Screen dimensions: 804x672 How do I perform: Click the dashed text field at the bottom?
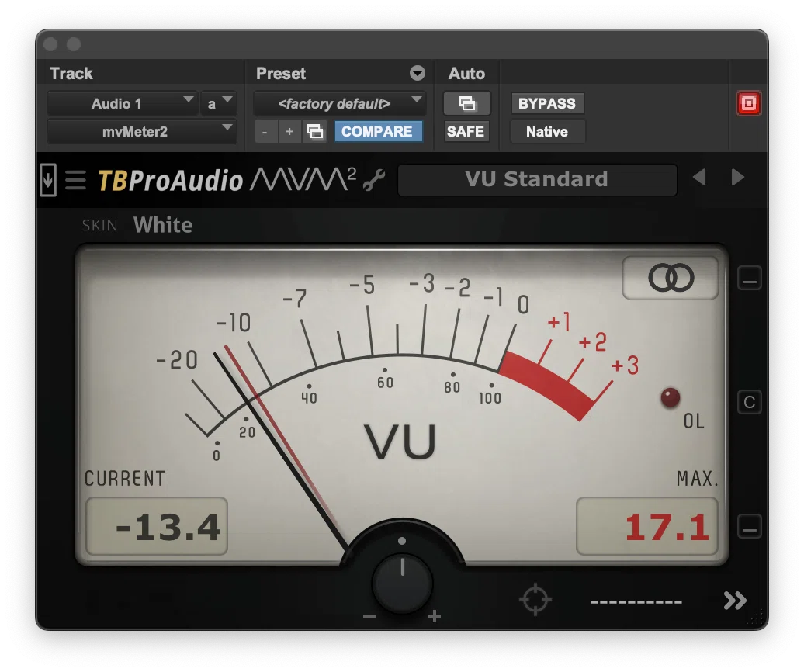[636, 601]
